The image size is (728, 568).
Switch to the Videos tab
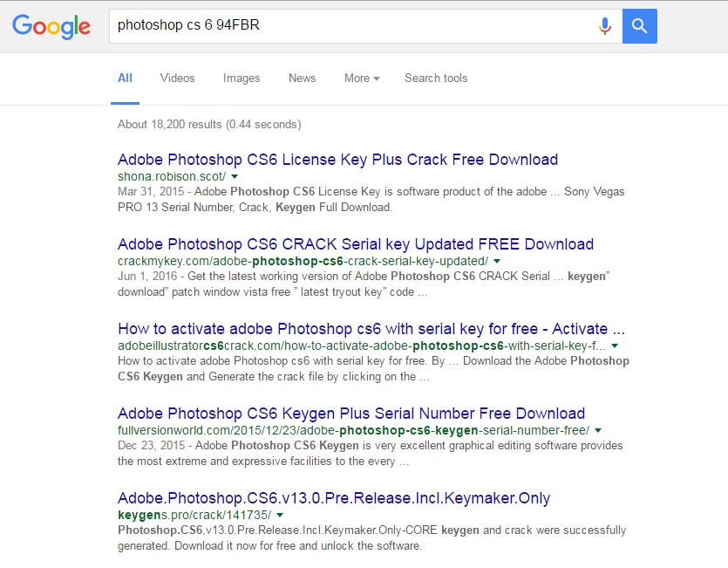177,78
